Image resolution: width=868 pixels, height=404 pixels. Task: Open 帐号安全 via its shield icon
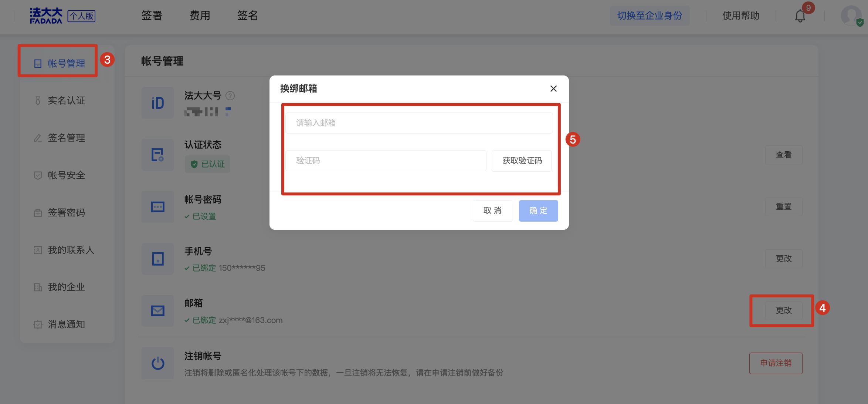pyautogui.click(x=37, y=175)
